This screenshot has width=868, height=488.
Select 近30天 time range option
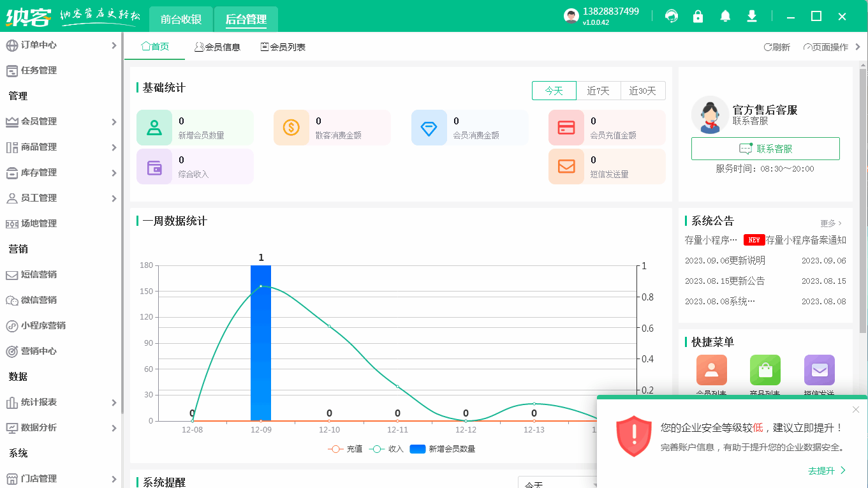point(644,91)
